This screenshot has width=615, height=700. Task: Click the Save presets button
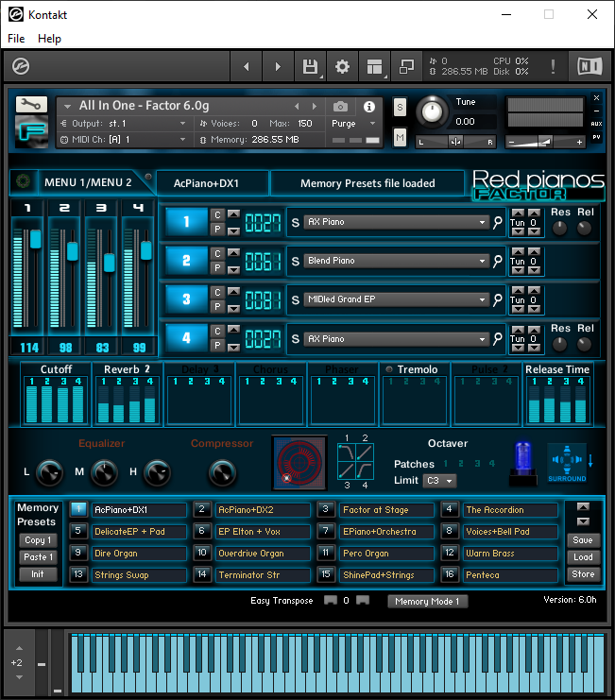(x=583, y=540)
